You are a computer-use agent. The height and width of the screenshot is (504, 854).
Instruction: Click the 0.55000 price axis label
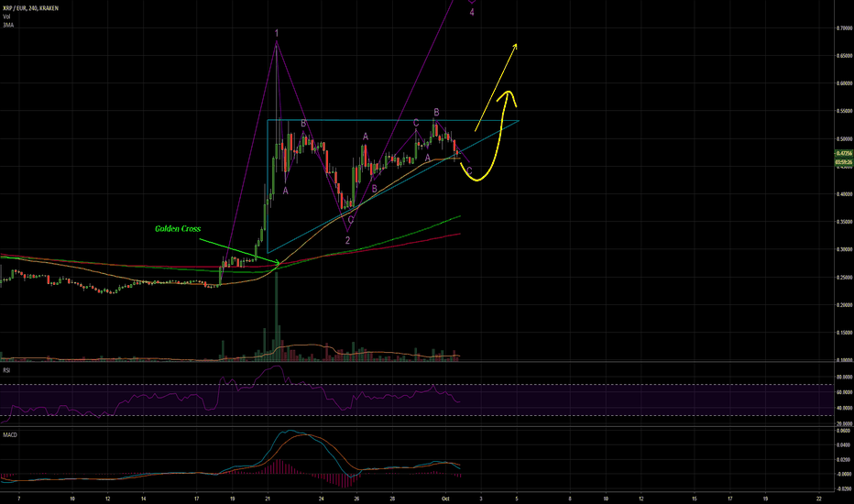click(844, 111)
